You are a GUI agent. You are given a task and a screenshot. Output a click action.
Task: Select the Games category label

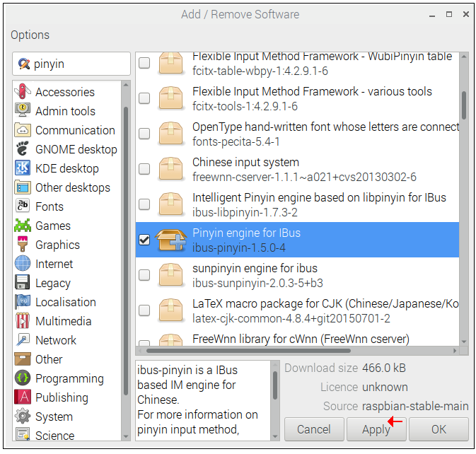(53, 226)
